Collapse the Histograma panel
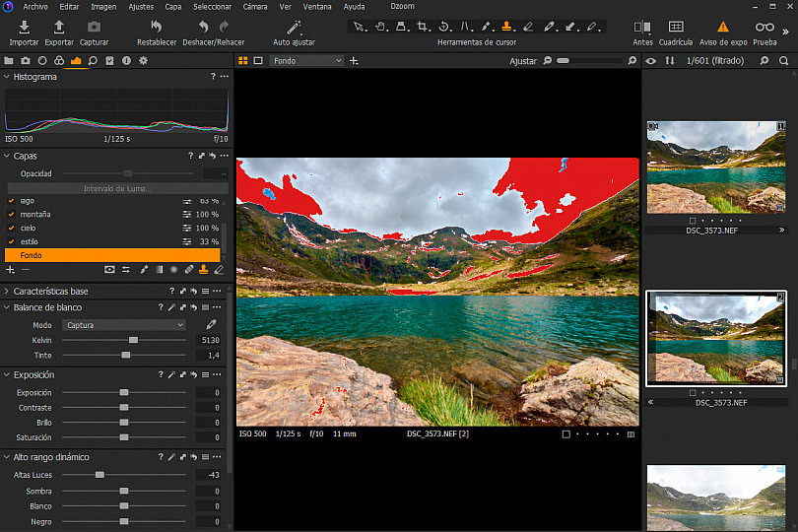Viewport: 798px width, 532px height. [7, 77]
